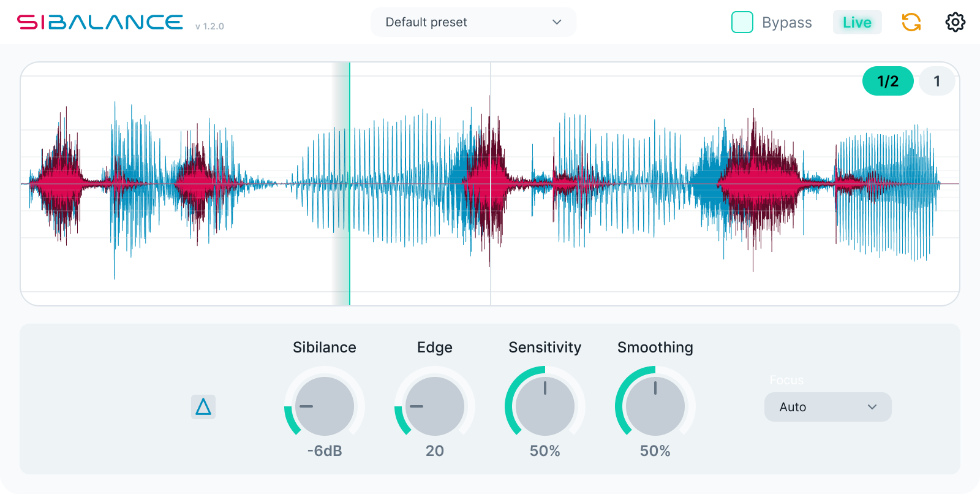
Task: Select the 1/2 zoom option
Action: click(888, 81)
